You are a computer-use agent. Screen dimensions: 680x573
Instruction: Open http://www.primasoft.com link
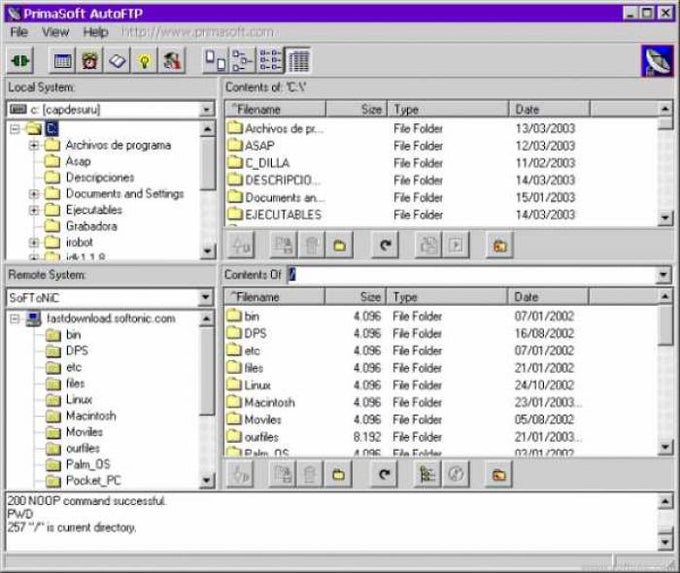(198, 32)
